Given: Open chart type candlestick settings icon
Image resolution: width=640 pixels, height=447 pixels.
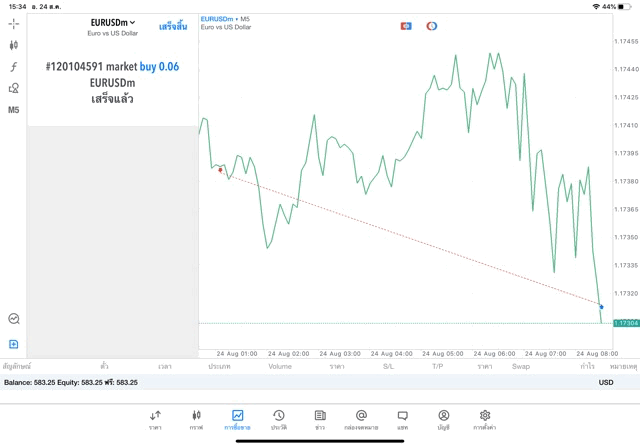Looking at the screenshot, I should pos(13,45).
